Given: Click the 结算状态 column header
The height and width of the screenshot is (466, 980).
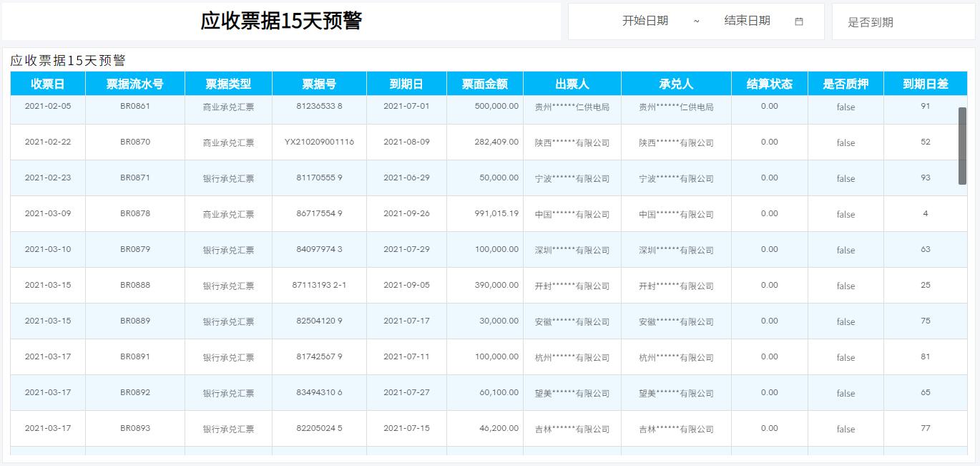Looking at the screenshot, I should [768, 84].
